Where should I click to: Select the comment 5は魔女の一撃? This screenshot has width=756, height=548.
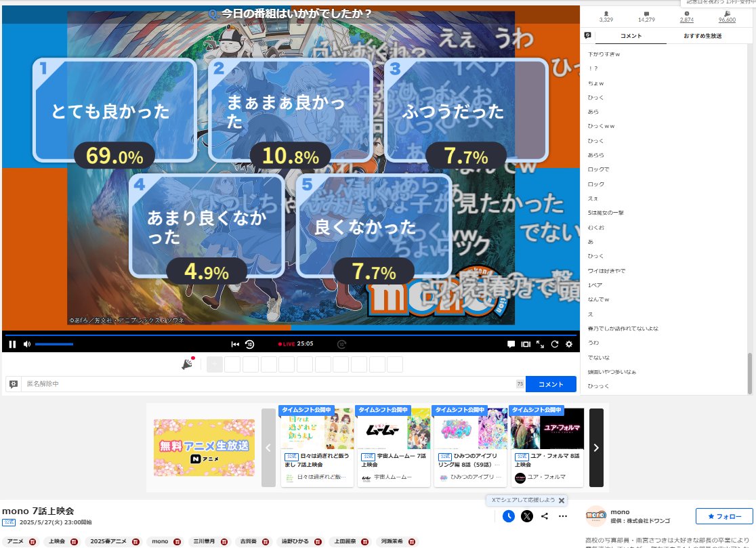click(x=605, y=213)
